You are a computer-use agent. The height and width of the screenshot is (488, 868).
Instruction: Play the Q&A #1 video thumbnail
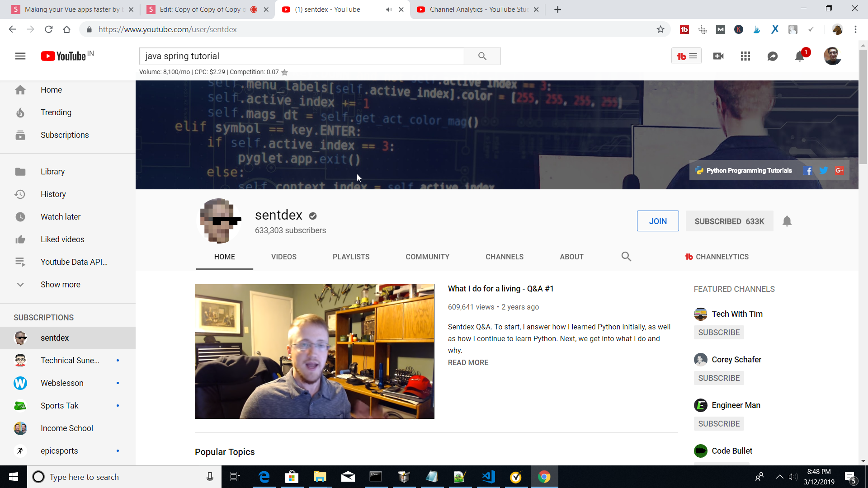[x=314, y=351]
